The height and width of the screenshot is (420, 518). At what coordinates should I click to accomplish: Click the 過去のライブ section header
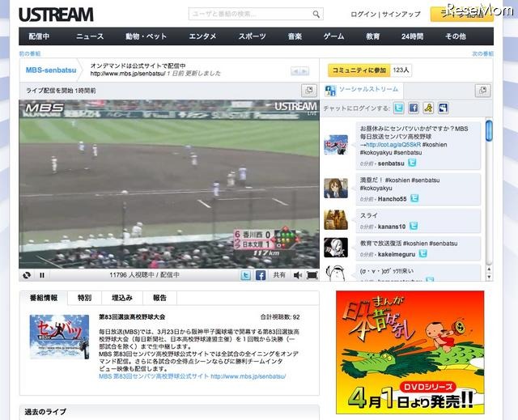click(45, 412)
